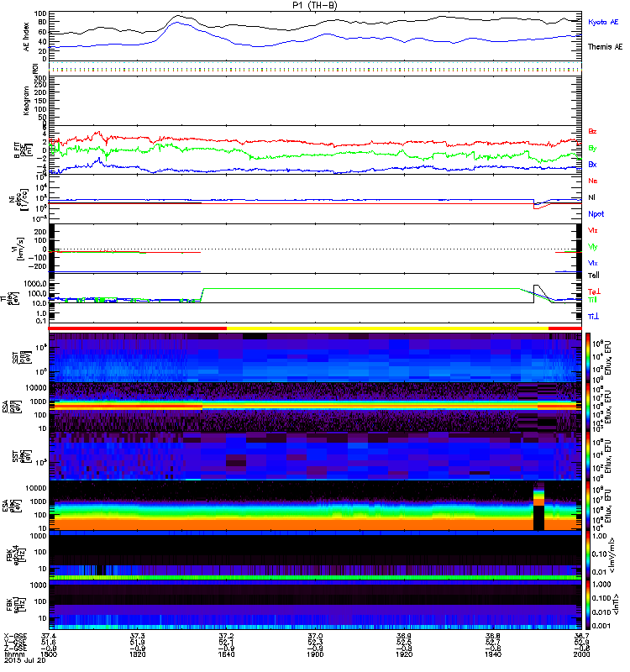Click the blue Bx legend entry
The image size is (630, 672).
[x=592, y=164]
